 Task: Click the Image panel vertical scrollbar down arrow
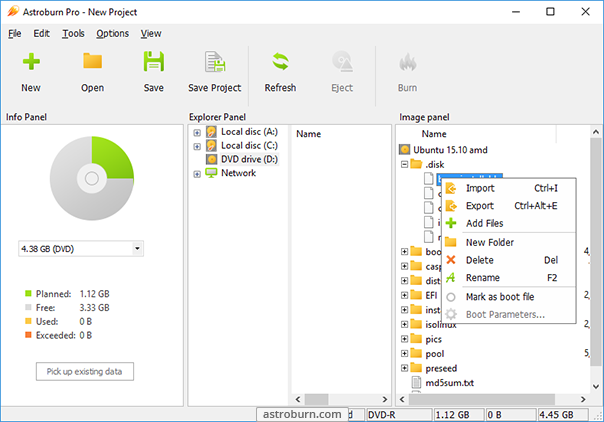[596, 386]
